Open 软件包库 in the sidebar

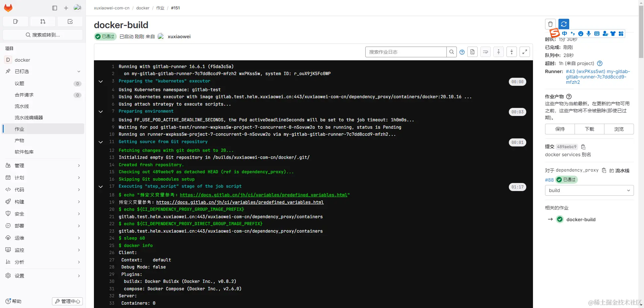43,152
